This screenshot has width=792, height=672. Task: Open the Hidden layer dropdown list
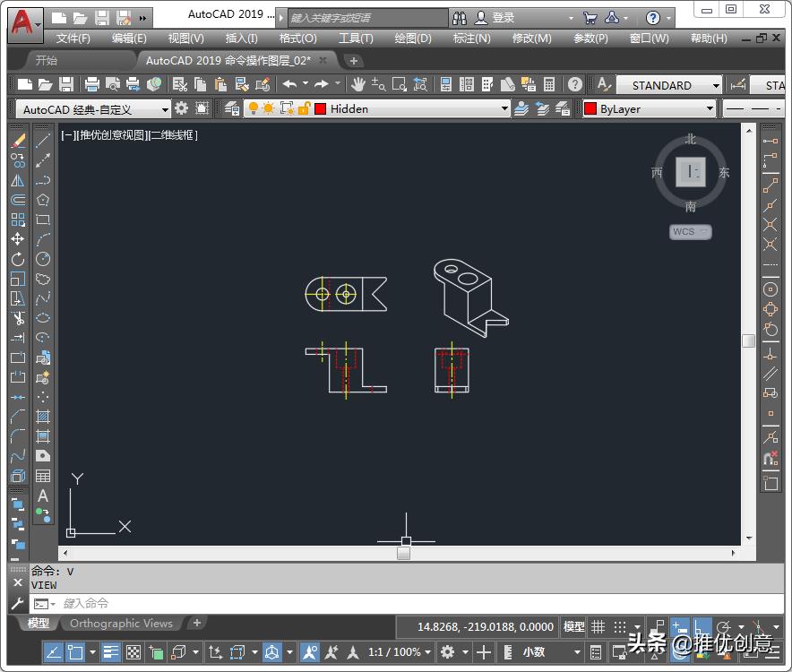504,109
